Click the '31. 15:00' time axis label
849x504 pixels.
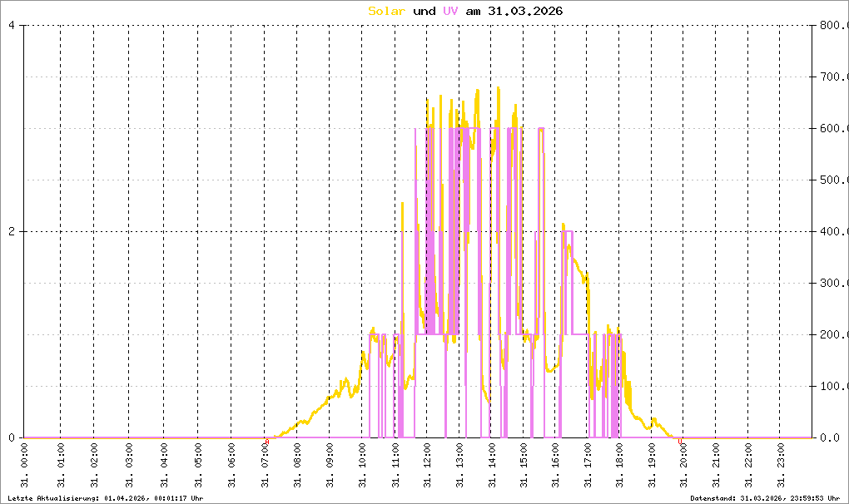pos(524,466)
